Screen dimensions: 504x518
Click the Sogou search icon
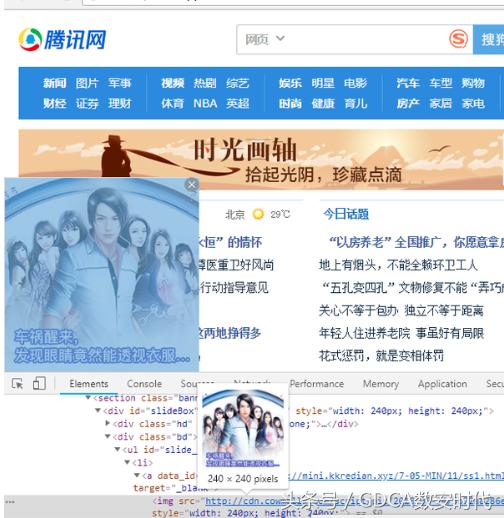tap(458, 39)
